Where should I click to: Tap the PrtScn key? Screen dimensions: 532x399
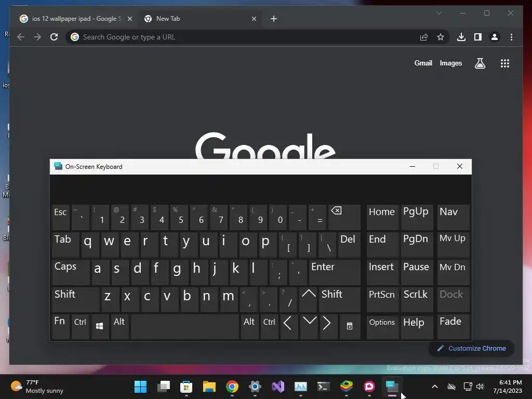[382, 299]
